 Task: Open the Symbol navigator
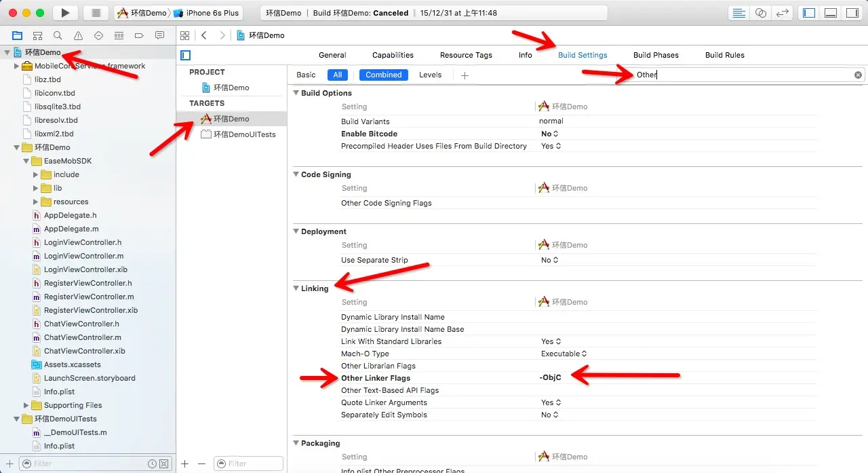click(x=38, y=35)
